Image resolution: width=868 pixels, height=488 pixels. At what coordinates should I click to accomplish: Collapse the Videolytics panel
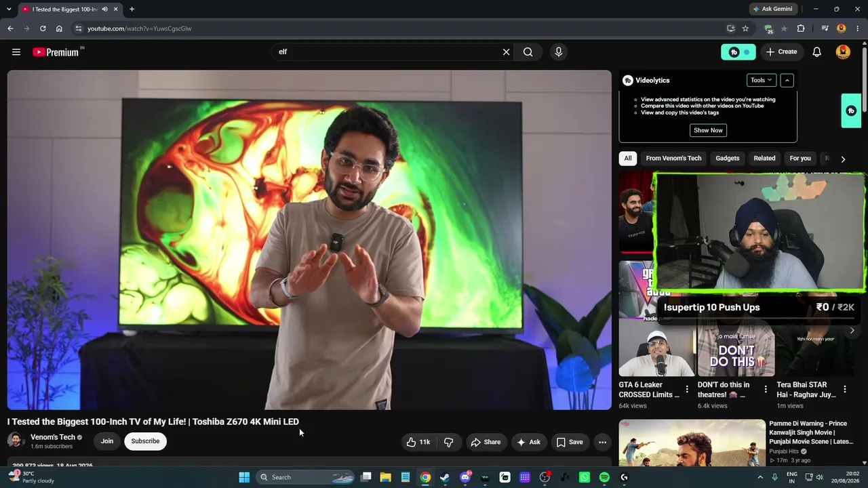[x=787, y=80]
